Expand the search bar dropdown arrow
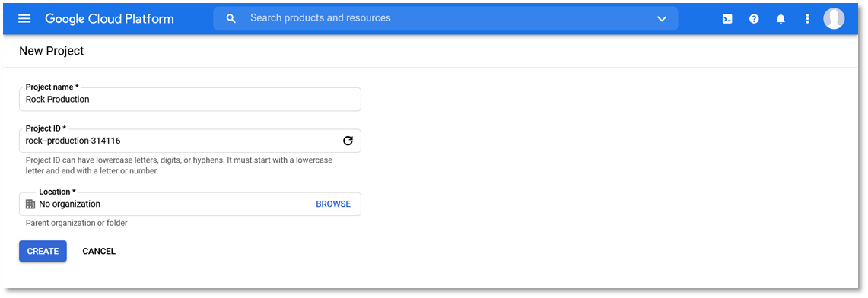 pyautogui.click(x=662, y=19)
